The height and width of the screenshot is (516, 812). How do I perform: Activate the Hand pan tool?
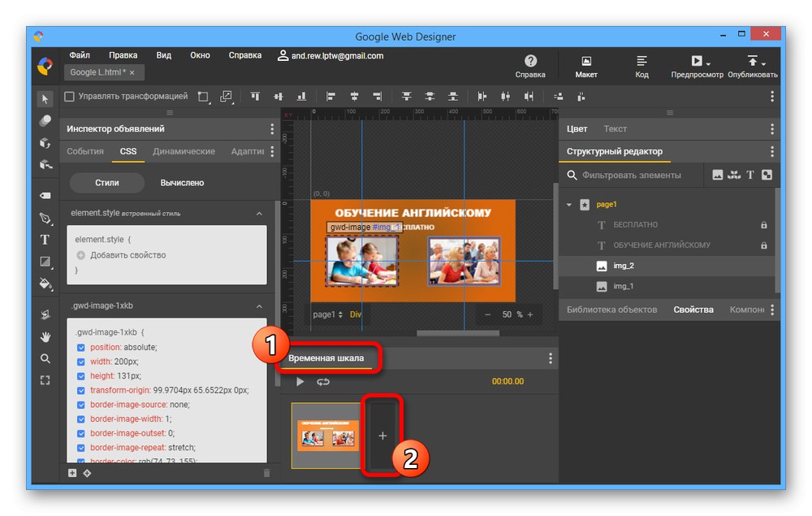(45, 336)
